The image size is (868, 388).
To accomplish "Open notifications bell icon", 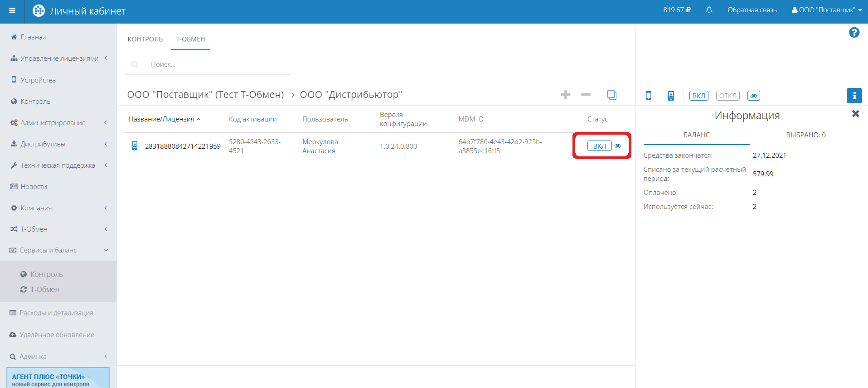I will 709,10.
